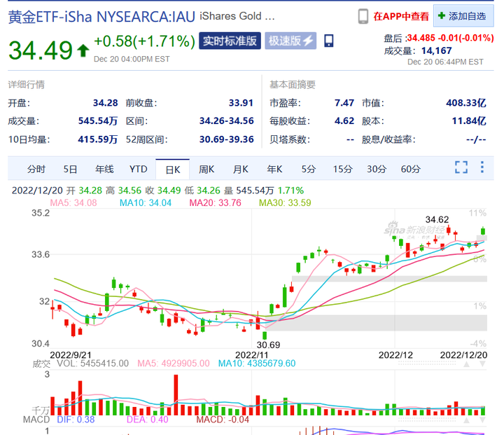Click the volume MA10: 4385679.60 label
Viewport: 504px width, 435px height.
click(x=257, y=364)
